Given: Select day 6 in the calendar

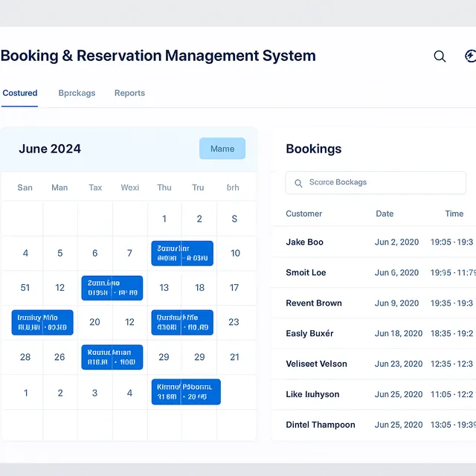Looking at the screenshot, I should coord(95,253).
